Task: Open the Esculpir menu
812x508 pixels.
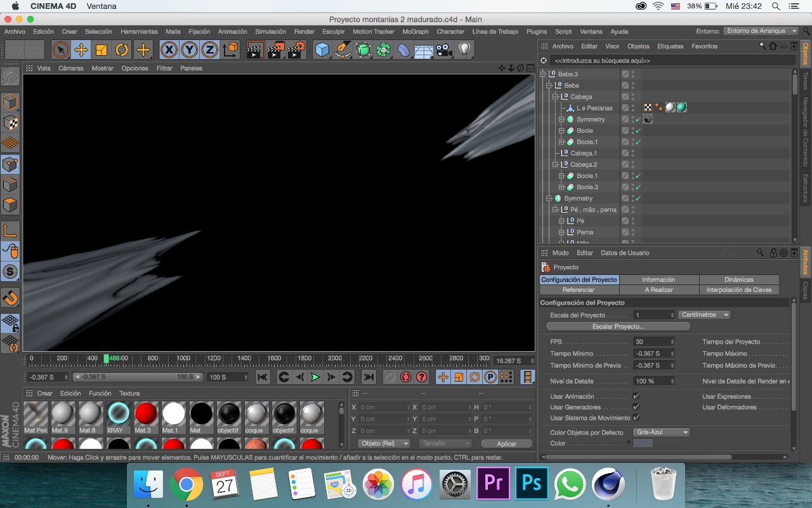Action: [x=334, y=31]
